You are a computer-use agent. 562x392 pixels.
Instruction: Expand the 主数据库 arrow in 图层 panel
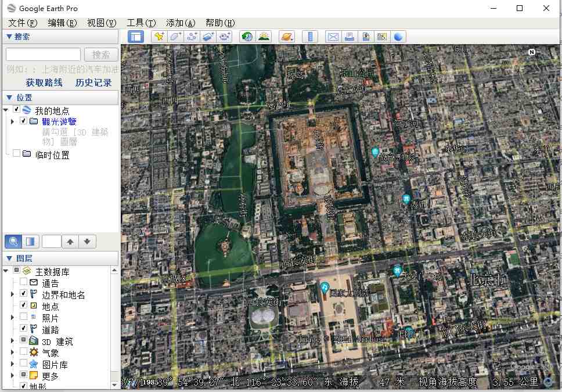point(6,269)
